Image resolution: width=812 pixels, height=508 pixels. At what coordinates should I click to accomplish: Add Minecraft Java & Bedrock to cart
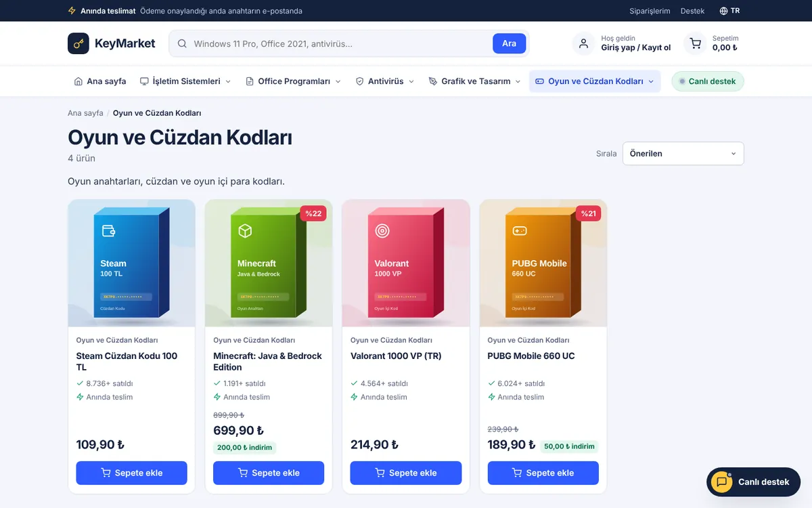pyautogui.click(x=269, y=473)
